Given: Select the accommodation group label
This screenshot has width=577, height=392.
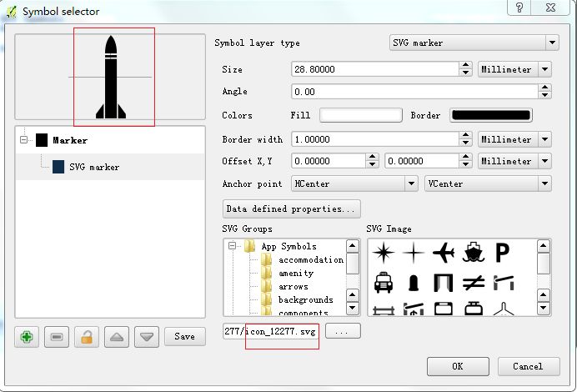Looking at the screenshot, I should (311, 260).
